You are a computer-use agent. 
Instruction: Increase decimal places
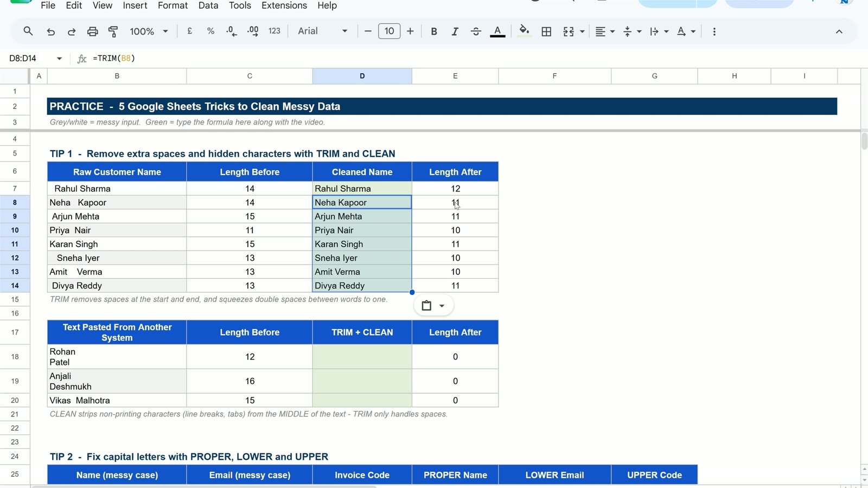pyautogui.click(x=253, y=31)
